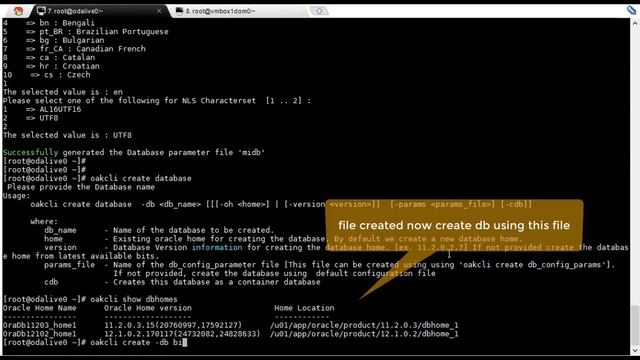Open the home tab icon

pyautogui.click(x=18, y=11)
